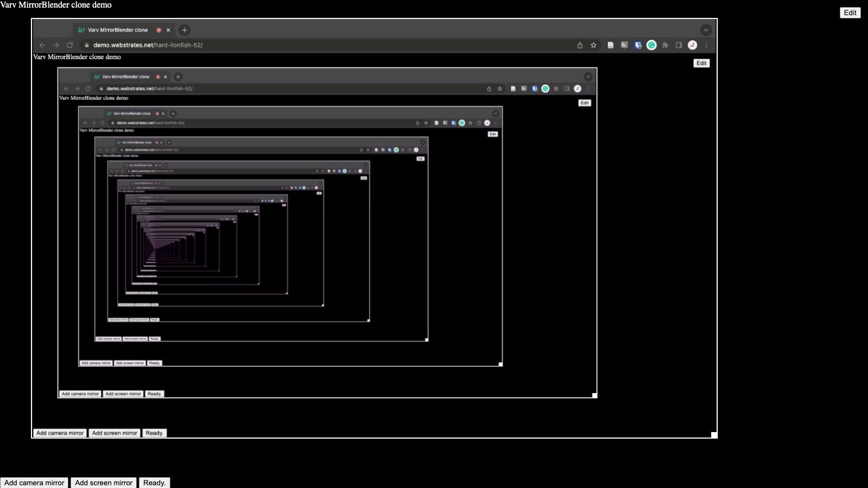Click the address bar URL in largest mirrored browser
Screen dimensions: 868x488
tap(148, 45)
